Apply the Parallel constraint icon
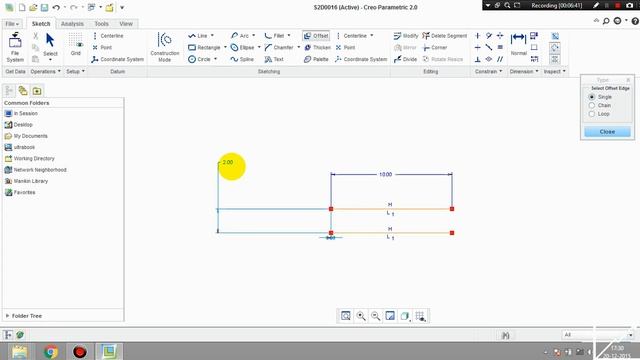The image size is (640, 360). (x=500, y=59)
